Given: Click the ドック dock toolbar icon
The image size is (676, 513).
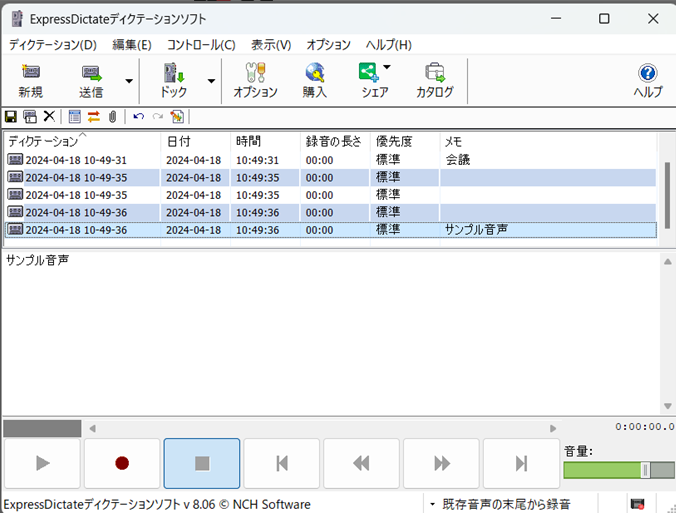Looking at the screenshot, I should (x=174, y=81).
